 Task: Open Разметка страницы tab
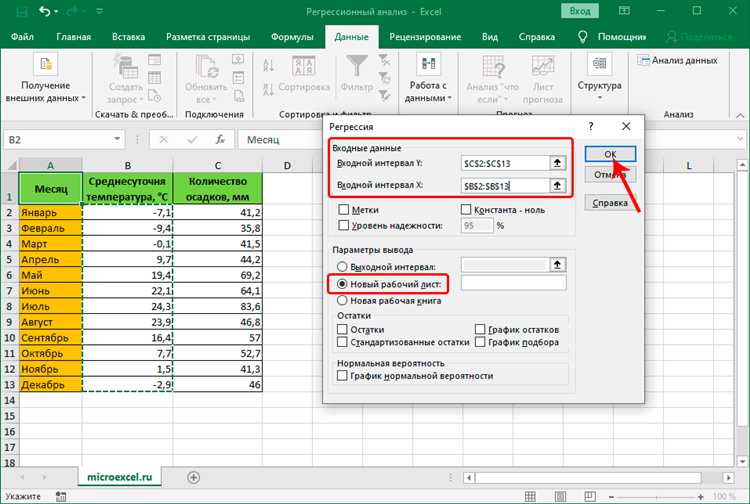pyautogui.click(x=208, y=37)
